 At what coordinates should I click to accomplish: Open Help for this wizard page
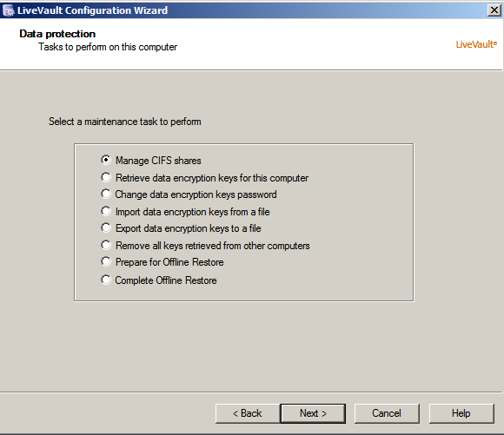(461, 413)
